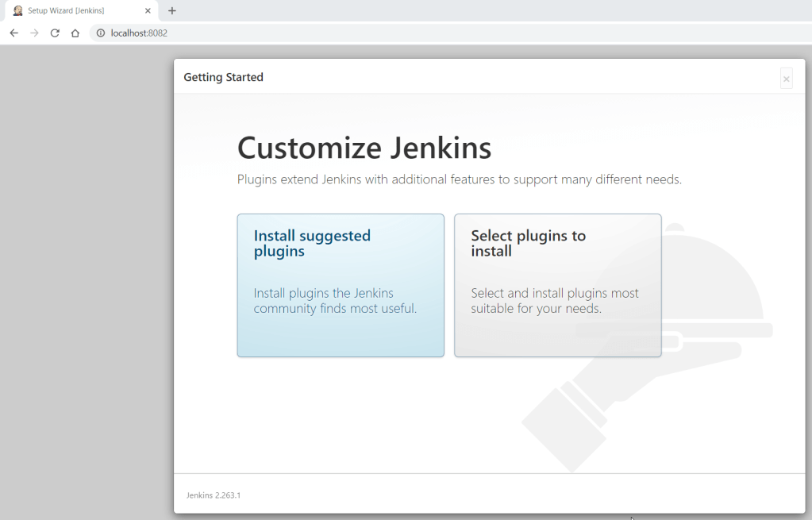View site information for localhost
Viewport: 812px width, 520px height.
[101, 33]
